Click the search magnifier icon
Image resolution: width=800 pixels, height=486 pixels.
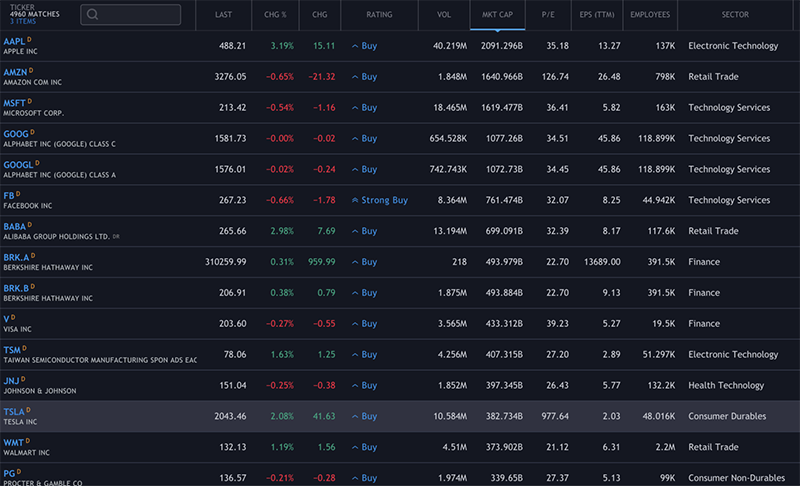point(92,14)
